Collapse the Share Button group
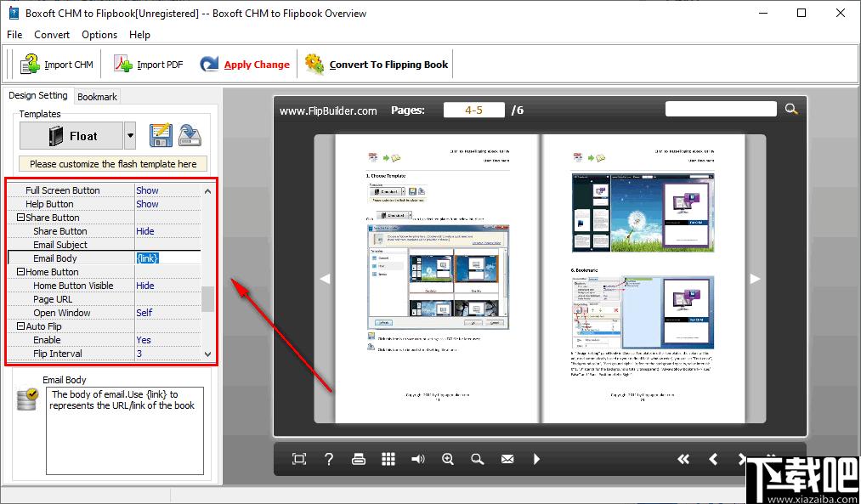The height and width of the screenshot is (504, 861). tap(21, 218)
